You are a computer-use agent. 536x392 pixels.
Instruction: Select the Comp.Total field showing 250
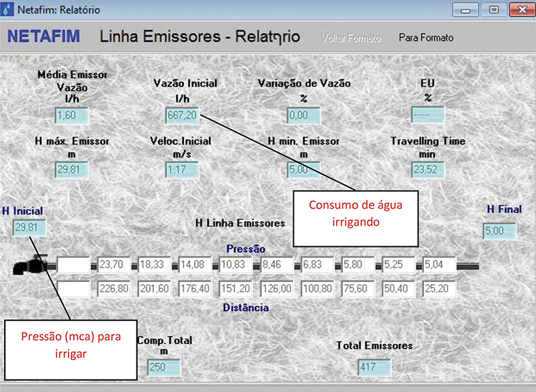pos(164,367)
